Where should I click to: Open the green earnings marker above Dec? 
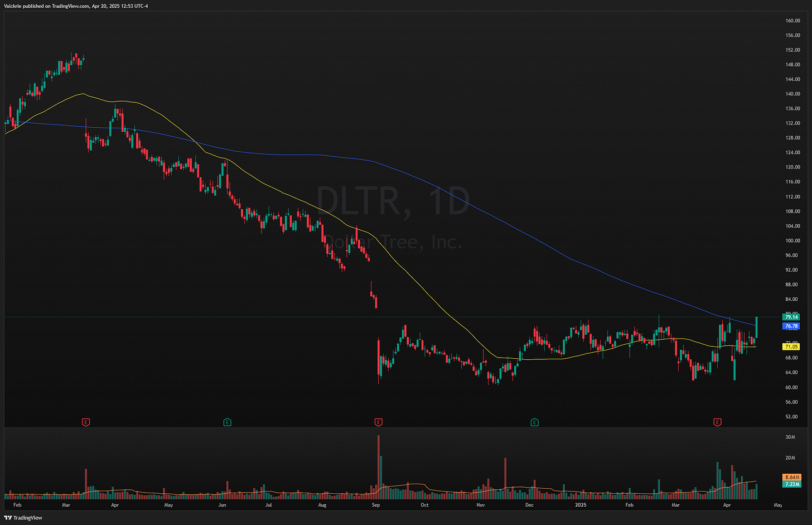[534, 422]
